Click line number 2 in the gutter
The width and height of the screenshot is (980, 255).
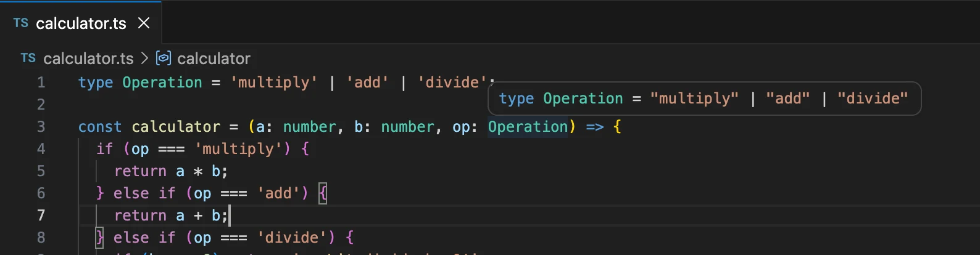[x=41, y=105]
